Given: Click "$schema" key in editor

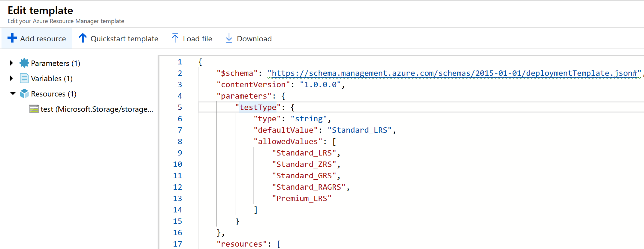Looking at the screenshot, I should (x=237, y=73).
